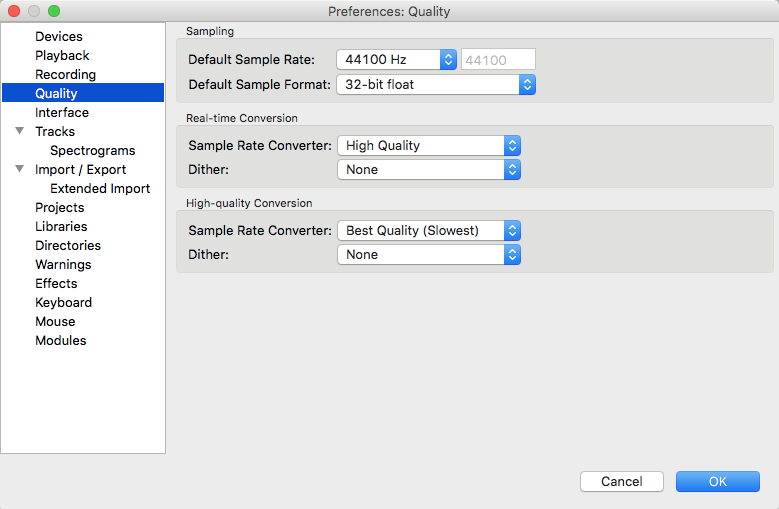Open the Default Sample Rate dropdown
779x509 pixels.
(x=396, y=60)
